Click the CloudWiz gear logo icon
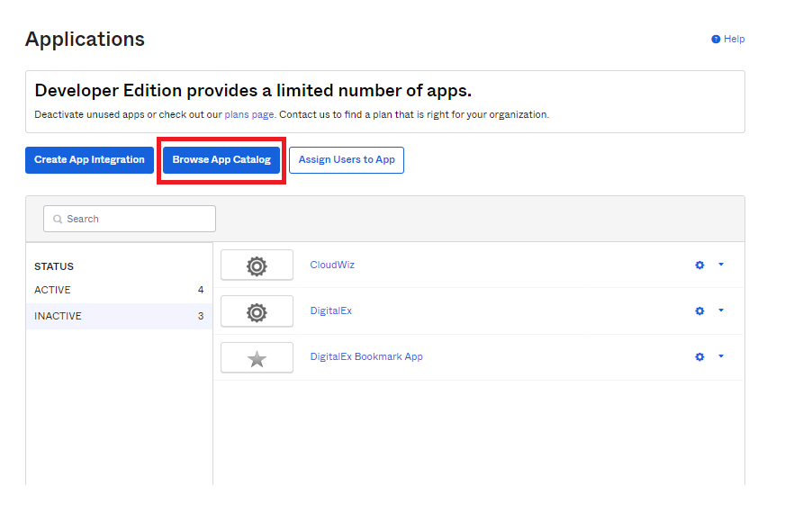The width and height of the screenshot is (812, 513). pos(257,265)
